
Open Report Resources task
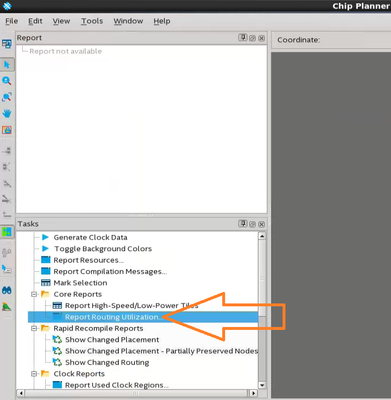coord(88,260)
